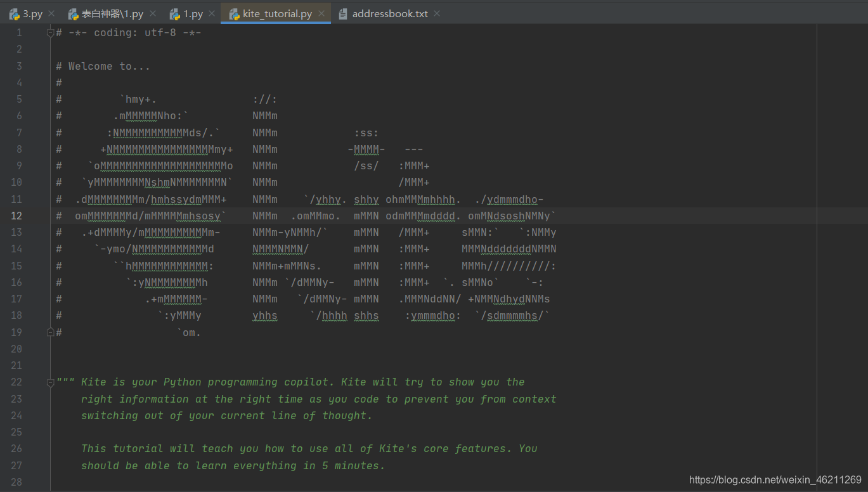This screenshot has width=868, height=492.
Task: Click the '# Welcome to...' comment
Action: pyautogui.click(x=103, y=66)
